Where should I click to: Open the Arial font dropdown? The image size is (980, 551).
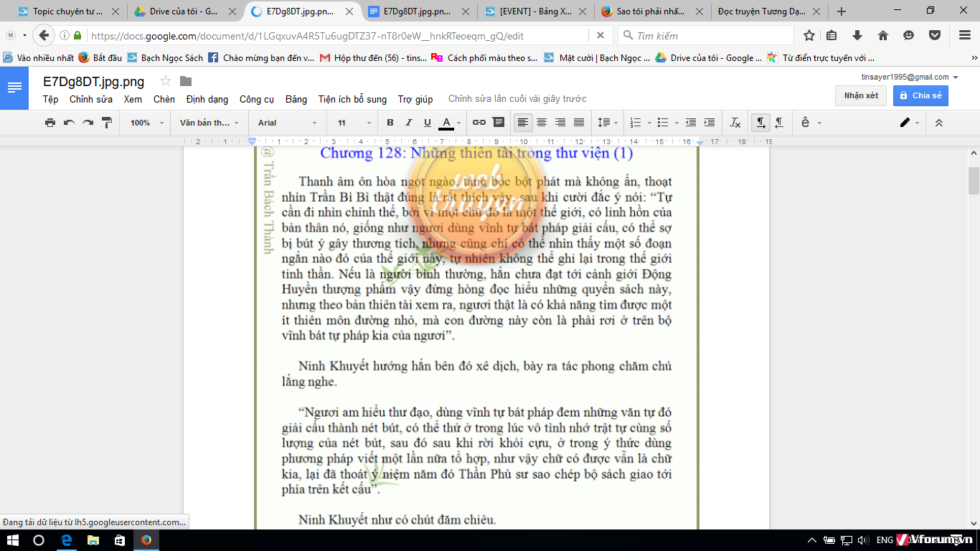click(x=287, y=123)
